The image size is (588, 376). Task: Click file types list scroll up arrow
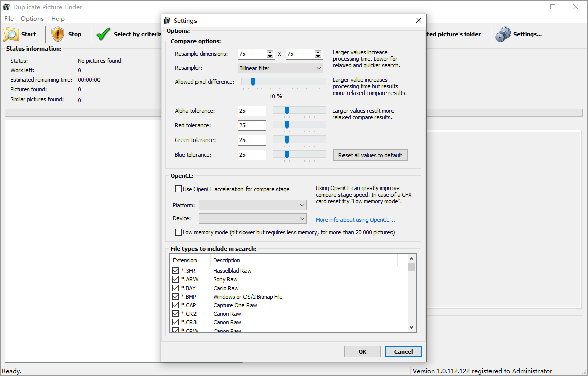click(411, 259)
